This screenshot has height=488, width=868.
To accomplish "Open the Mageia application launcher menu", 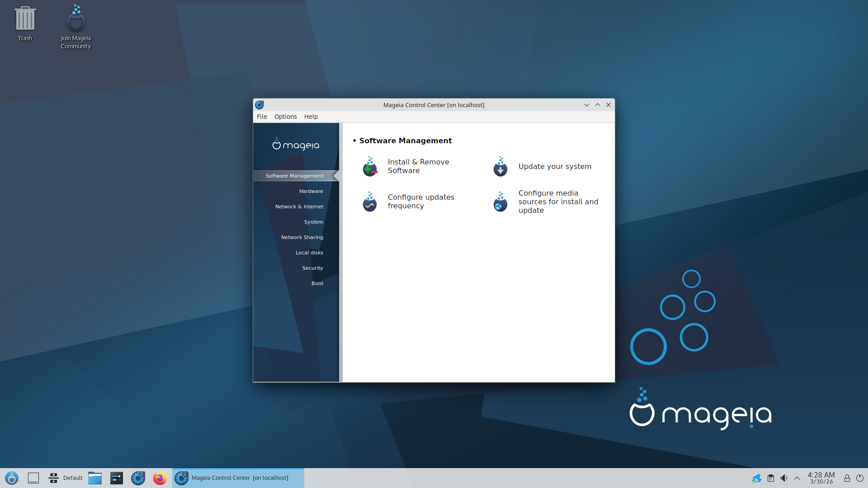I will 12,478.
